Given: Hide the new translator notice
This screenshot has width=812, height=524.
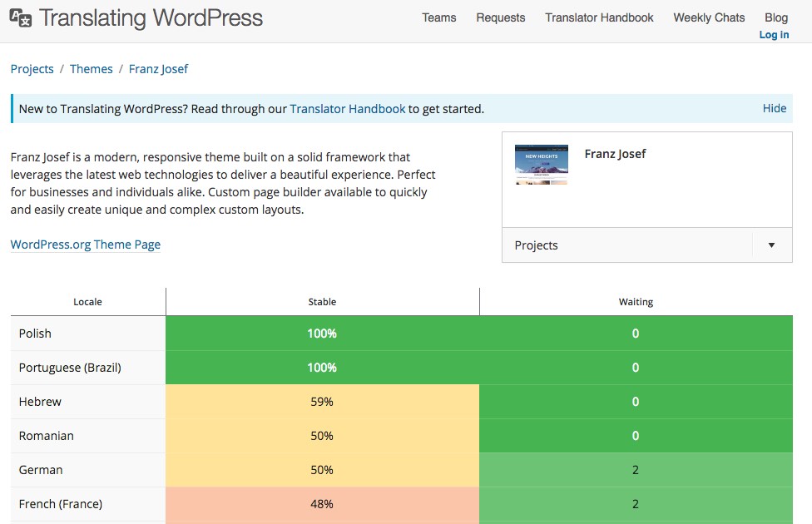Looking at the screenshot, I should (775, 108).
